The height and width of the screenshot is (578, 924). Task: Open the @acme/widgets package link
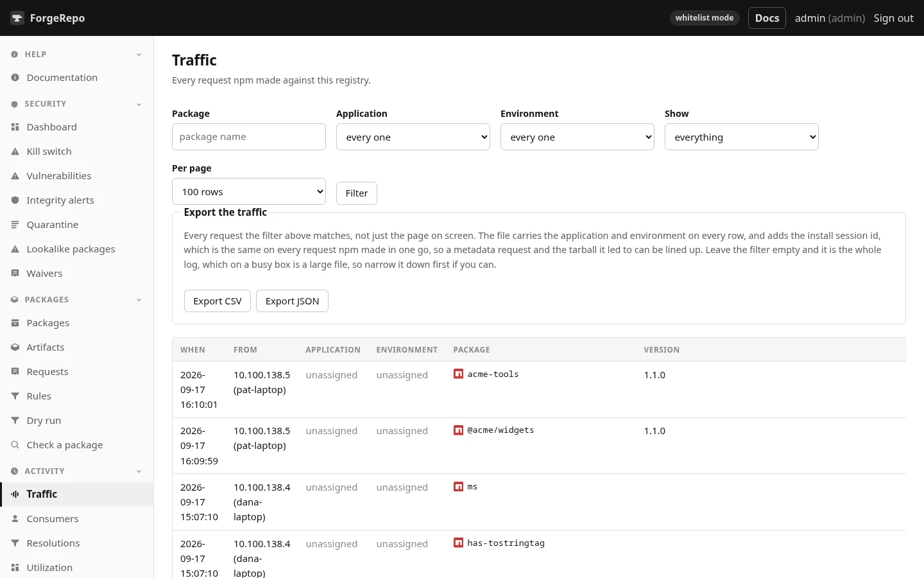[501, 430]
